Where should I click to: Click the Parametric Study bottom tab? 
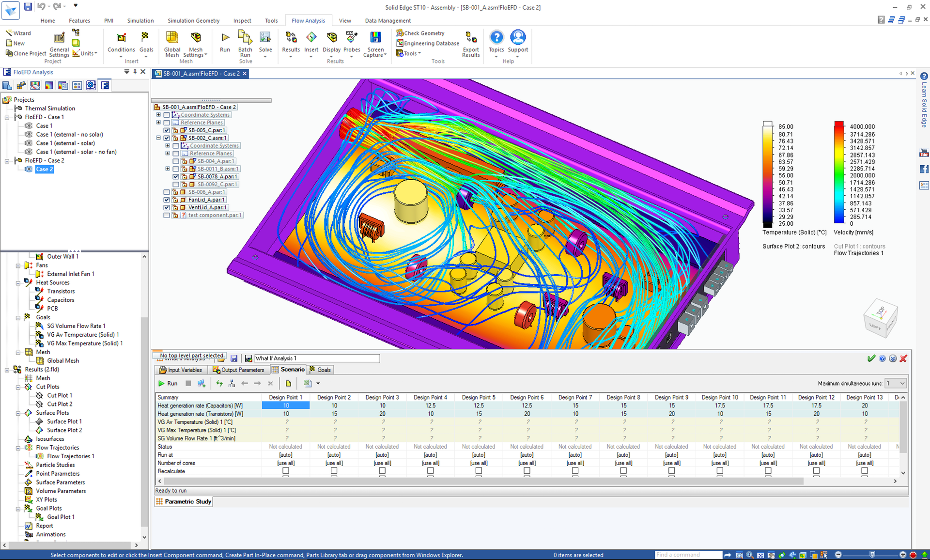183,501
